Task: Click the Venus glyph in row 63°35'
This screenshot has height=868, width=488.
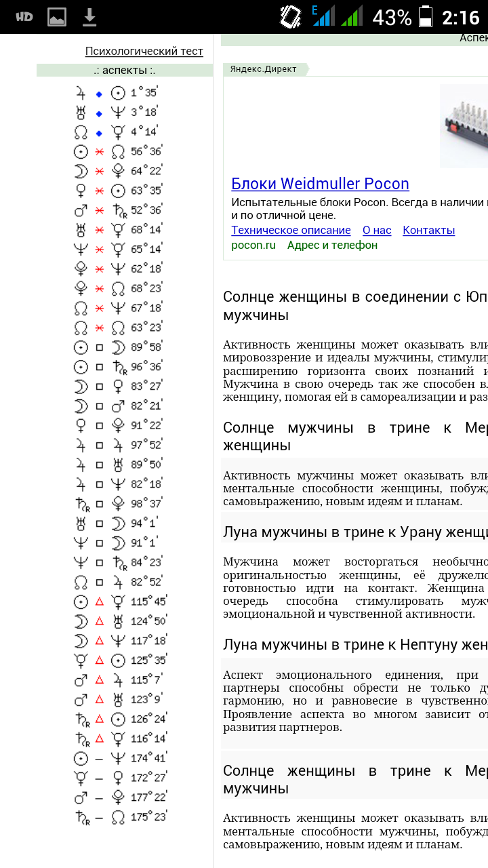Action: [81, 191]
